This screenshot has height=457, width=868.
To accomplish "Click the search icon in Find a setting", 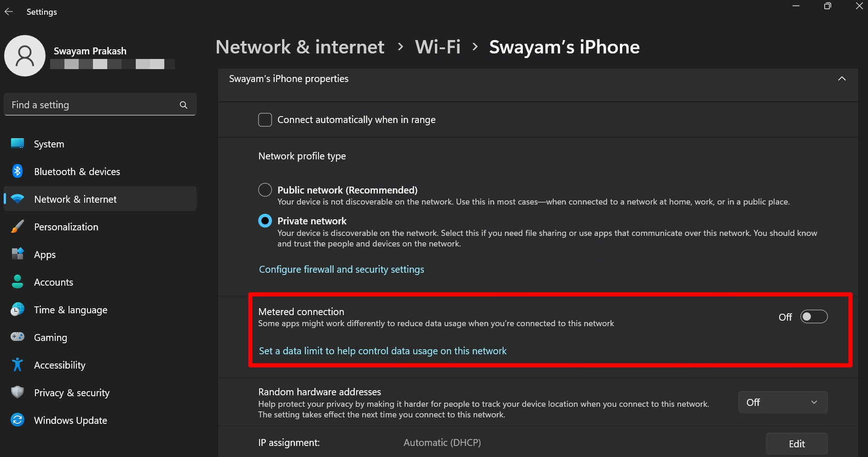I will [x=183, y=105].
